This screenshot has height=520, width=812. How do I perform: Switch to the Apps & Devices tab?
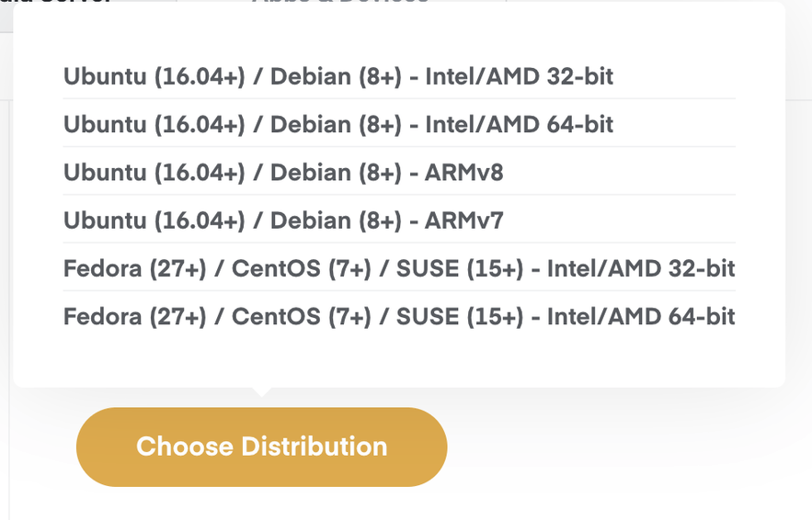point(340,3)
